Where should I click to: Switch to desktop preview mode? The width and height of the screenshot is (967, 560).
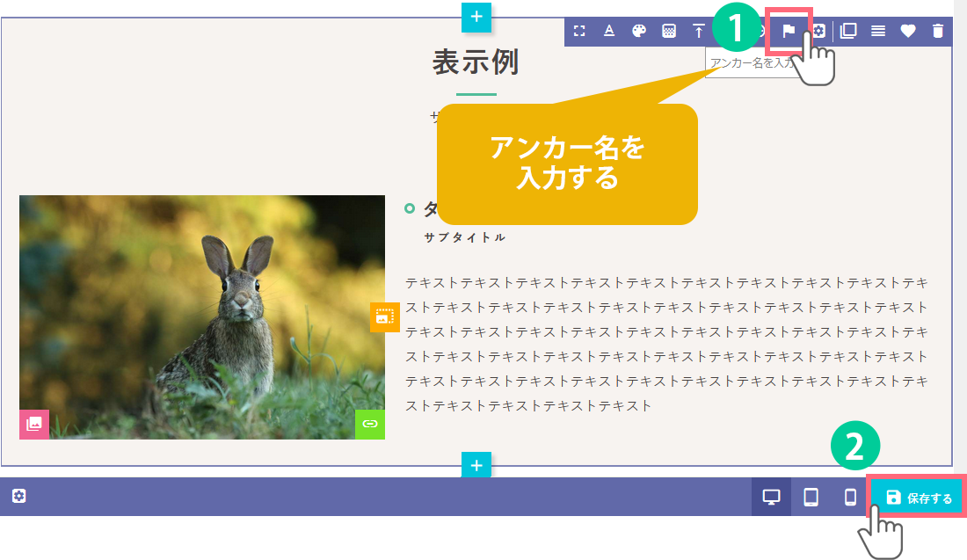(771, 498)
